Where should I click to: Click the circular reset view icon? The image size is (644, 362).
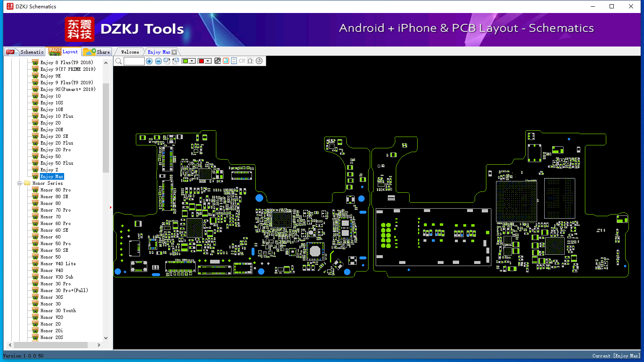259,61
